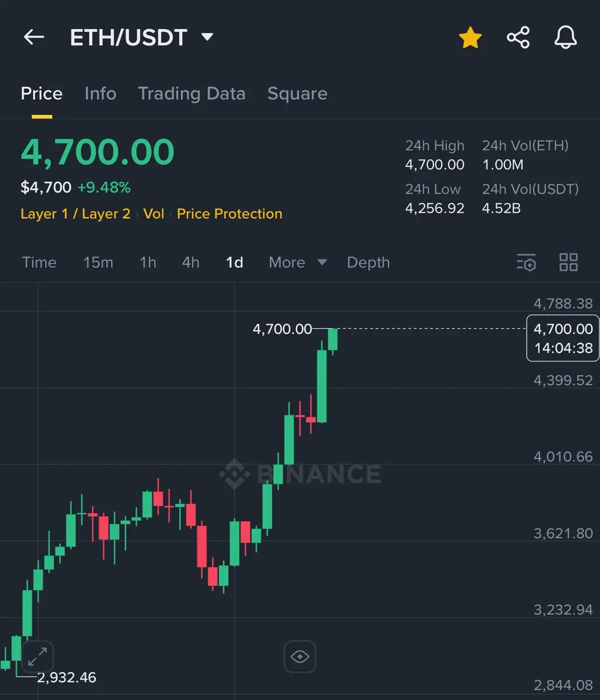The width and height of the screenshot is (600, 700).
Task: Select the 4h chart interval
Action: (x=191, y=262)
